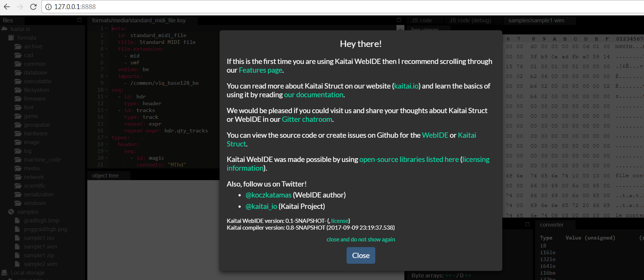Click the folder icon beside archive
This screenshot has height=280, width=644.
18,47
